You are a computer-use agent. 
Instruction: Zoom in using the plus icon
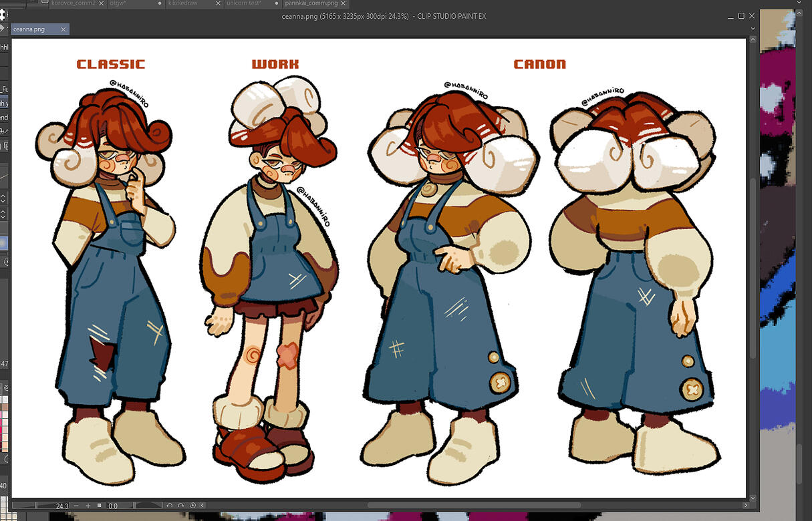[88, 506]
